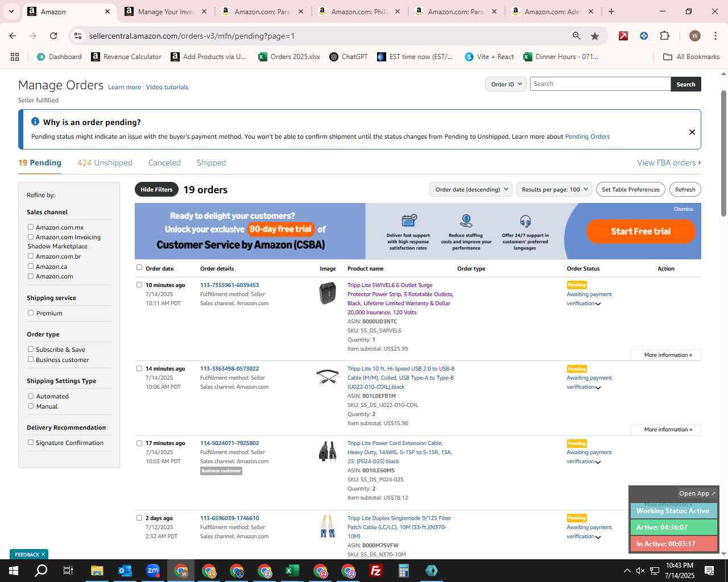Screen dimensions: 728x582
Task: Refresh the orders list with Refresh button
Action: [x=685, y=189]
